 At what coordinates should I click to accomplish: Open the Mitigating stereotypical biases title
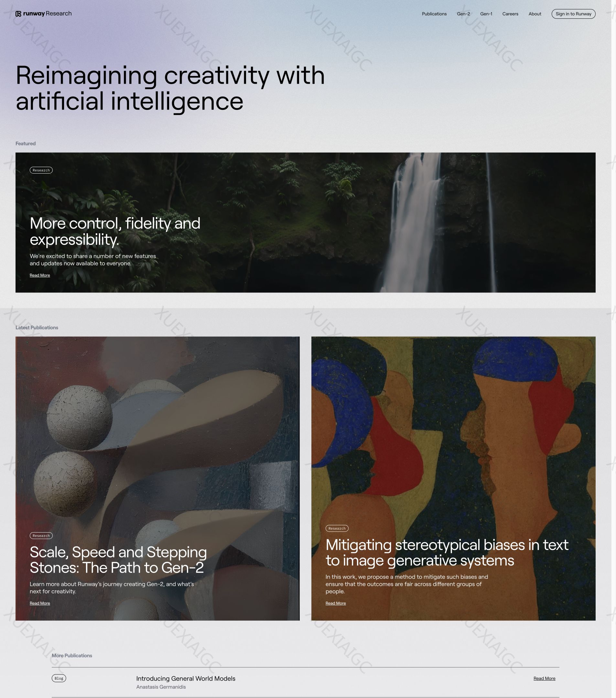[447, 553]
